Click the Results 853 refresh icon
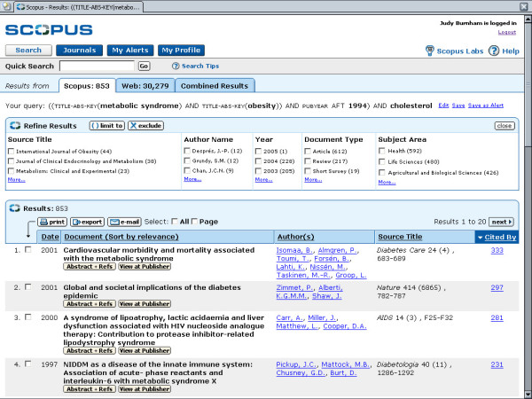Screen dimensions: 532x399 [14, 208]
